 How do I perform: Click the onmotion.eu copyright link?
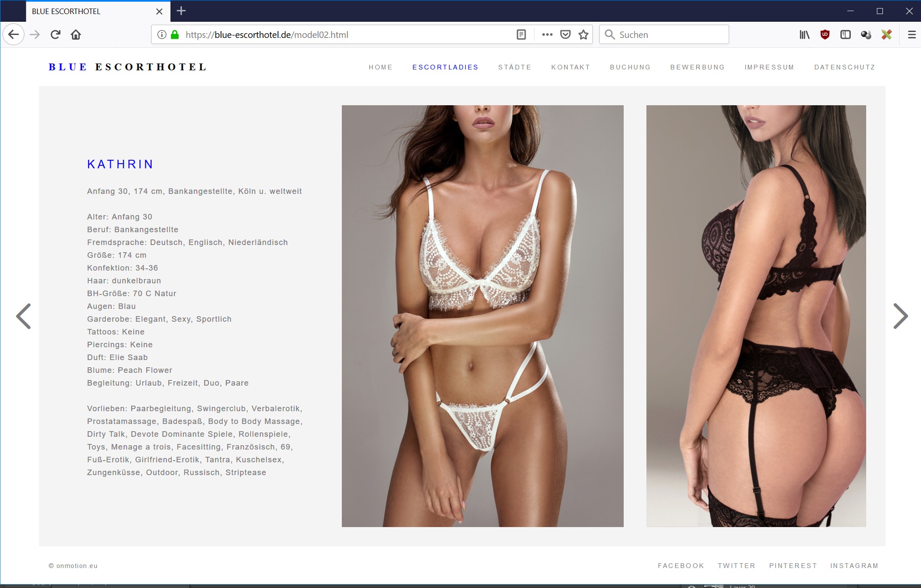coord(73,566)
